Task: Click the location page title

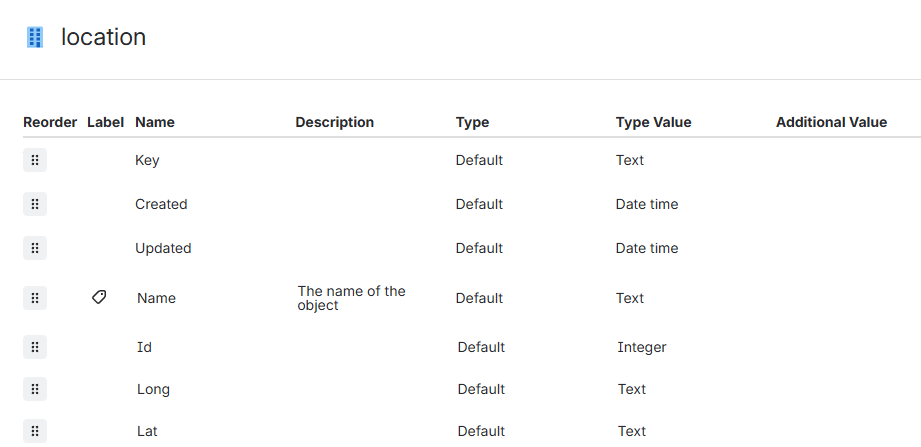Action: click(103, 37)
